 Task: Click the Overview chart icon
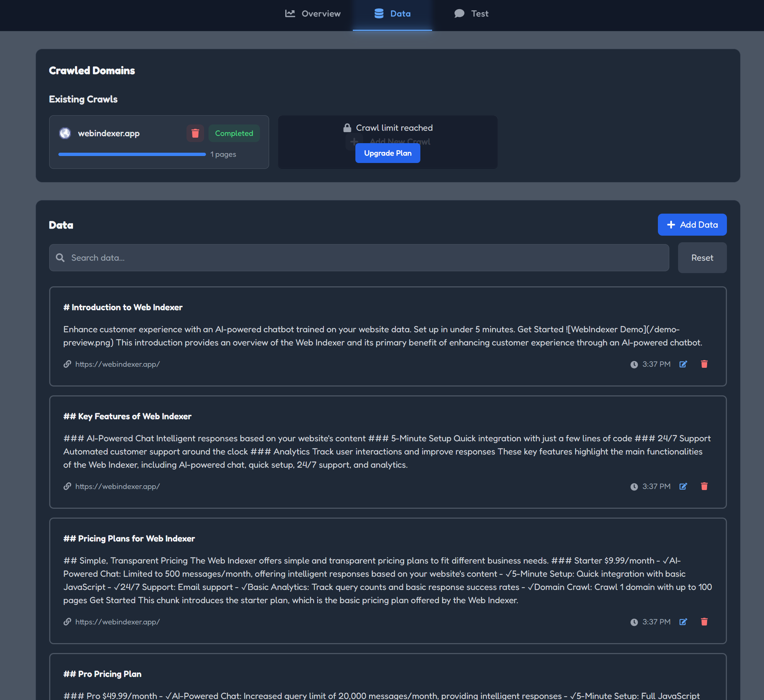(290, 14)
